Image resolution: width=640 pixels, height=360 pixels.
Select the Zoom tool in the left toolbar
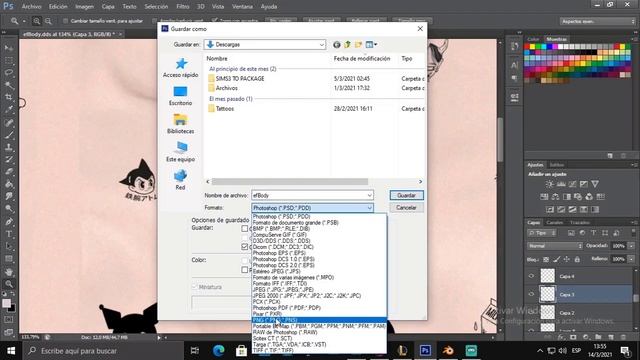[x=9, y=284]
